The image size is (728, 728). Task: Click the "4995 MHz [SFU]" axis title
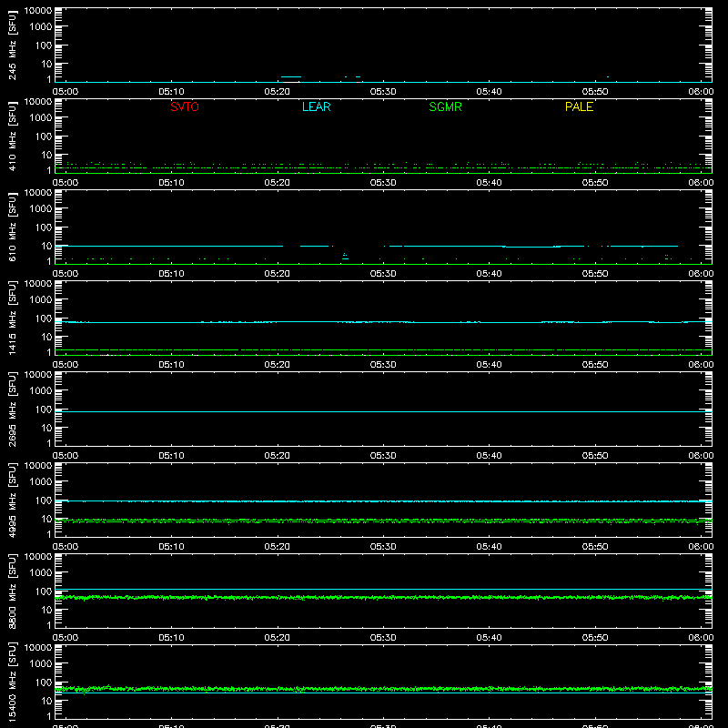pyautogui.click(x=12, y=500)
